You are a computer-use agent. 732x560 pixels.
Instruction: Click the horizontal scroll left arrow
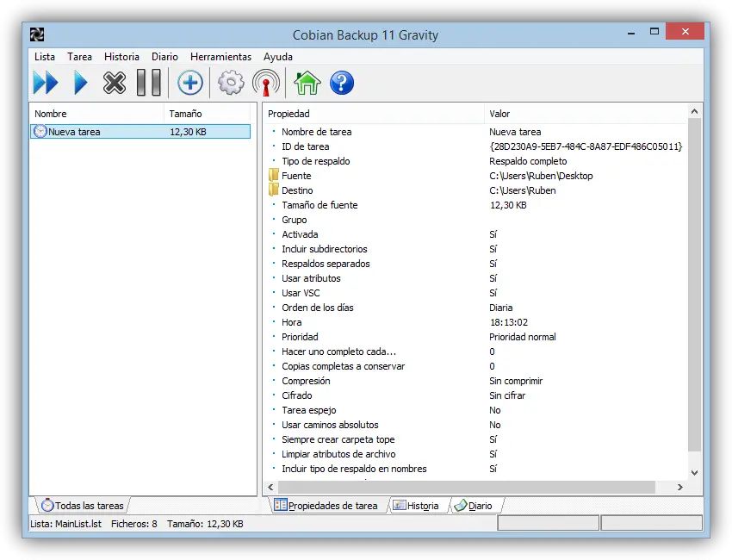coord(270,487)
